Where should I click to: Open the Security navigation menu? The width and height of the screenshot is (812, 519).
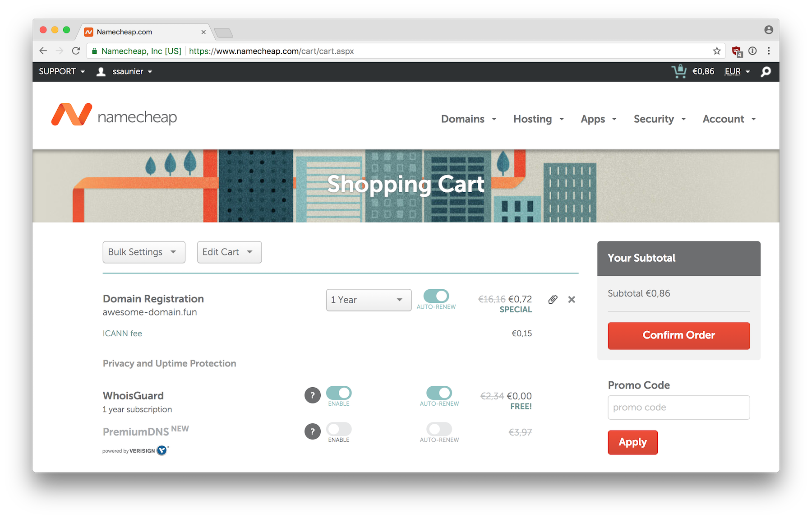(660, 119)
